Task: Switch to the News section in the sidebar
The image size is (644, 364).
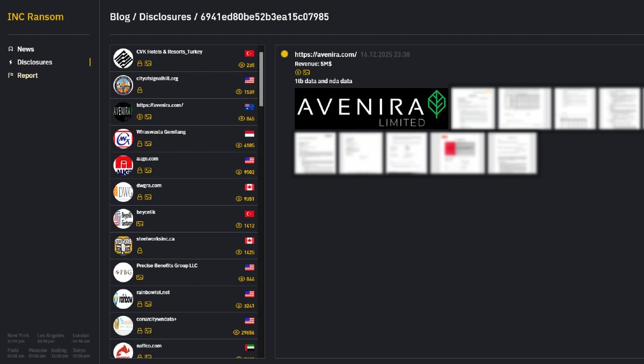Action: pyautogui.click(x=26, y=49)
